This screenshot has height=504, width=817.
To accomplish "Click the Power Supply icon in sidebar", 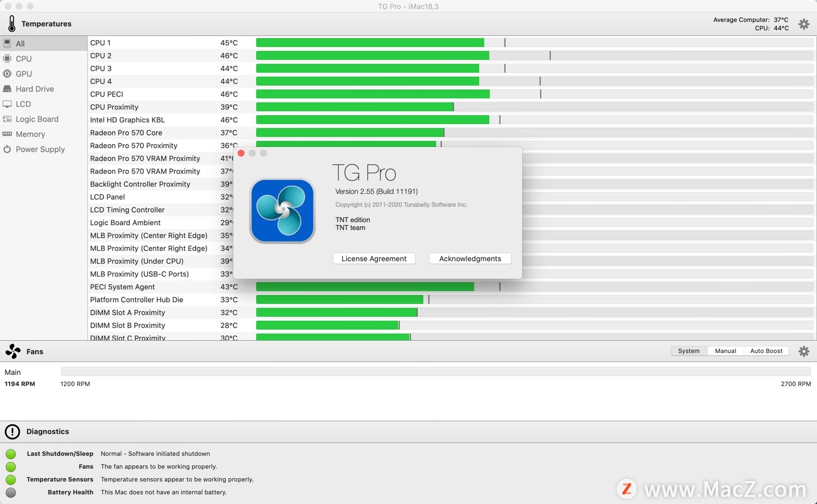I will pos(7,149).
